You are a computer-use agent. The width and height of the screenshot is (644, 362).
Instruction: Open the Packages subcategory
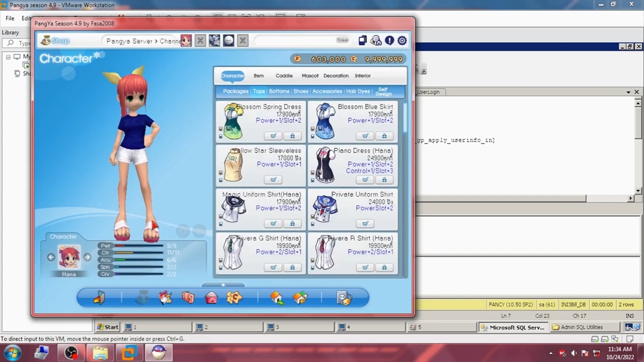point(235,92)
